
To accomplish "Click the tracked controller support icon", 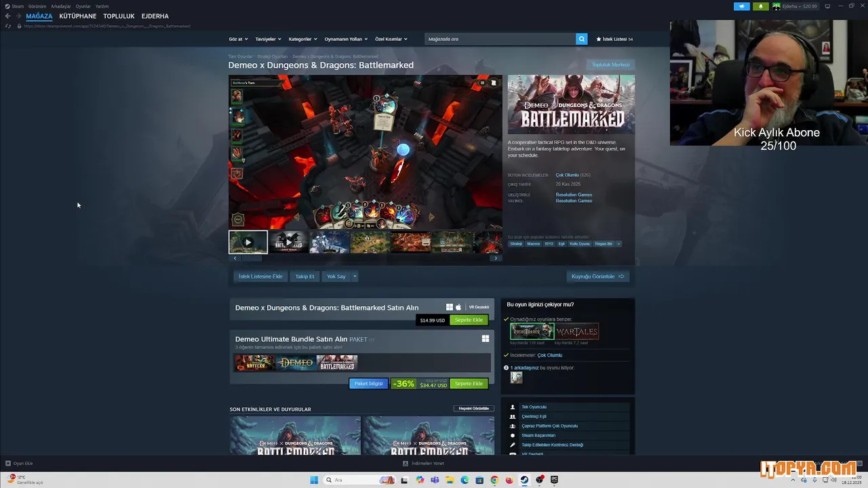I will pos(513,445).
